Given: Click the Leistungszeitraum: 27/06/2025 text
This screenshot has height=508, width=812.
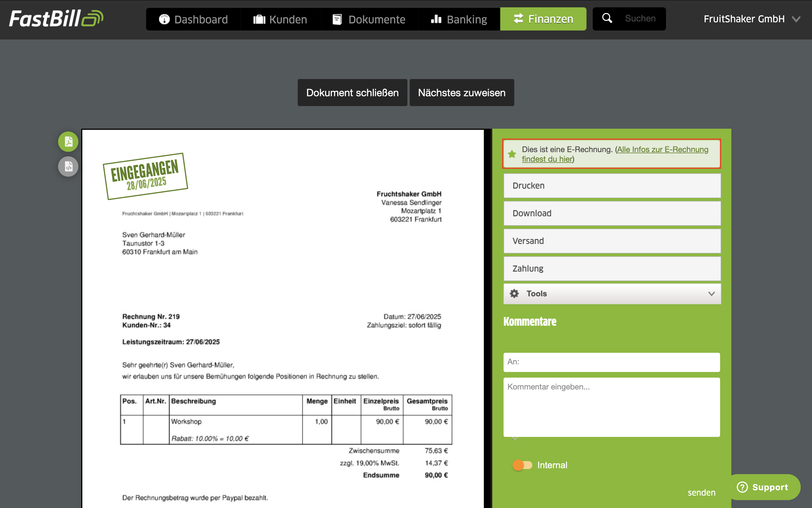Looking at the screenshot, I should (x=171, y=342).
